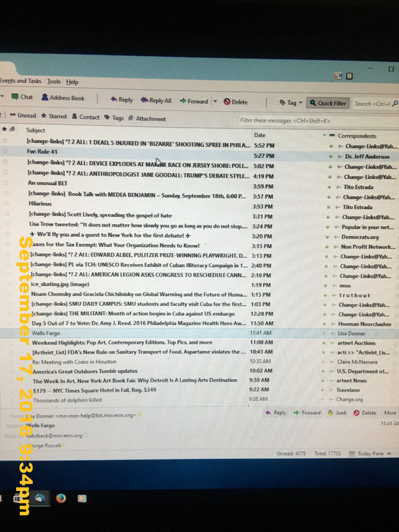Sort by attachment column header icon

click(13, 129)
